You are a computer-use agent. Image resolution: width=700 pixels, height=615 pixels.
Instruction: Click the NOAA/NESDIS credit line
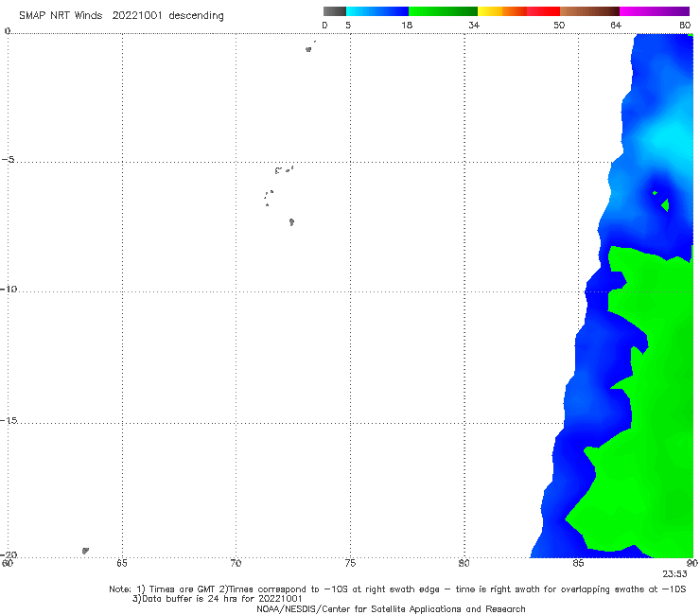click(391, 608)
